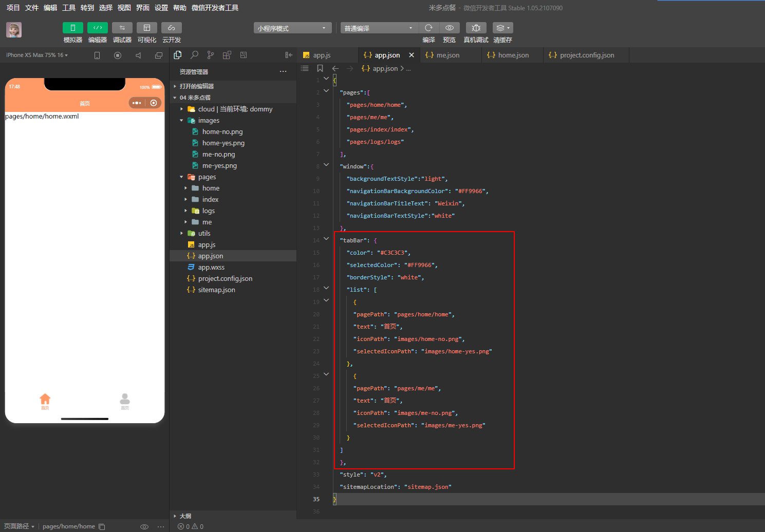The height and width of the screenshot is (532, 765).
Task: Open the mini program mode dropdown
Action: [x=292, y=28]
